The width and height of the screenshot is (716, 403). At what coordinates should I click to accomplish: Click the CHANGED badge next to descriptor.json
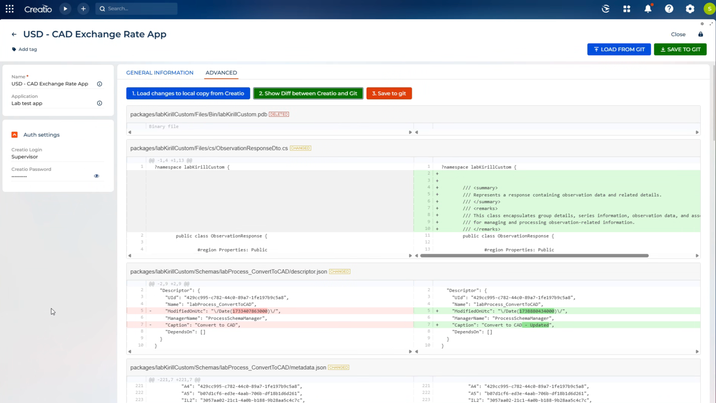[x=340, y=272]
